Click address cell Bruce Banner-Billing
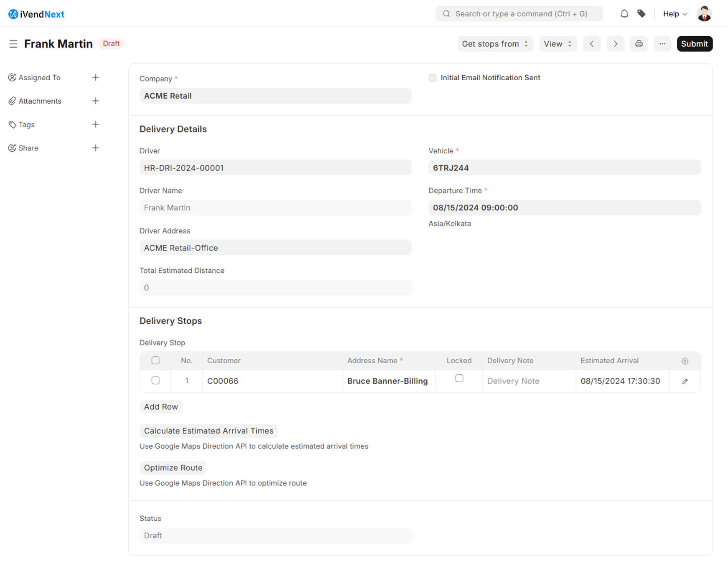Screen dimensions: 728x568 tap(389, 381)
